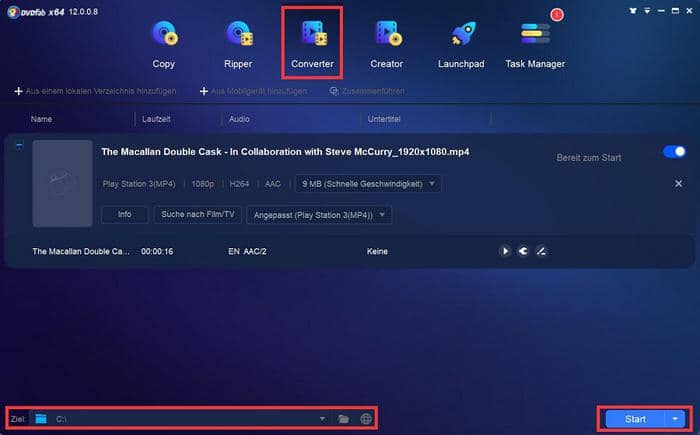
Task: Switch to the Ripper module
Action: tap(238, 44)
